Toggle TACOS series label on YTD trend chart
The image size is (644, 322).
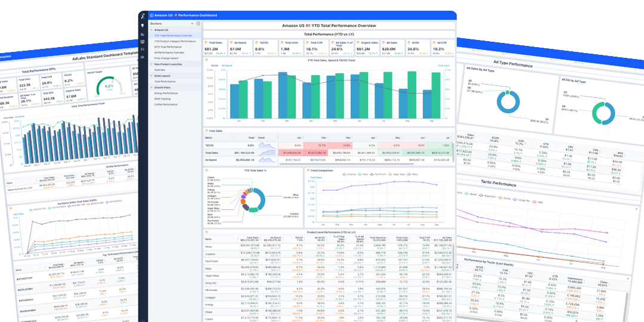pos(215,66)
